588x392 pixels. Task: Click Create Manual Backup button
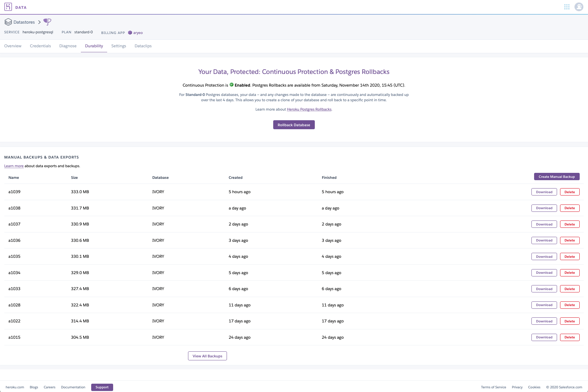[x=557, y=177]
